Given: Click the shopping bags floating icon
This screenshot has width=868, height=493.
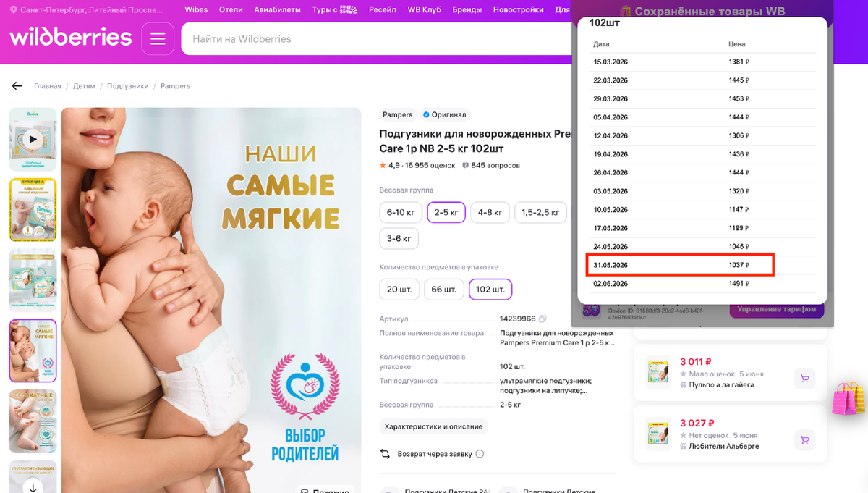Looking at the screenshot, I should tap(848, 397).
